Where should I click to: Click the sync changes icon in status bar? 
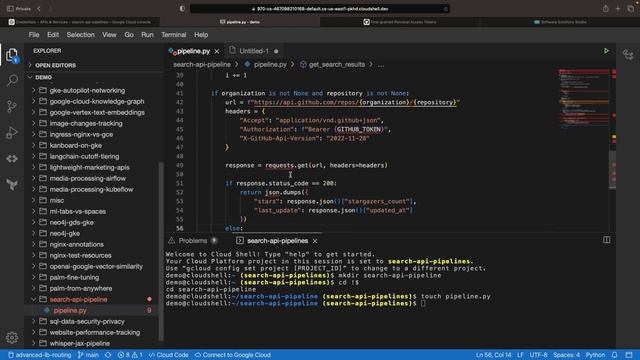(x=108, y=355)
